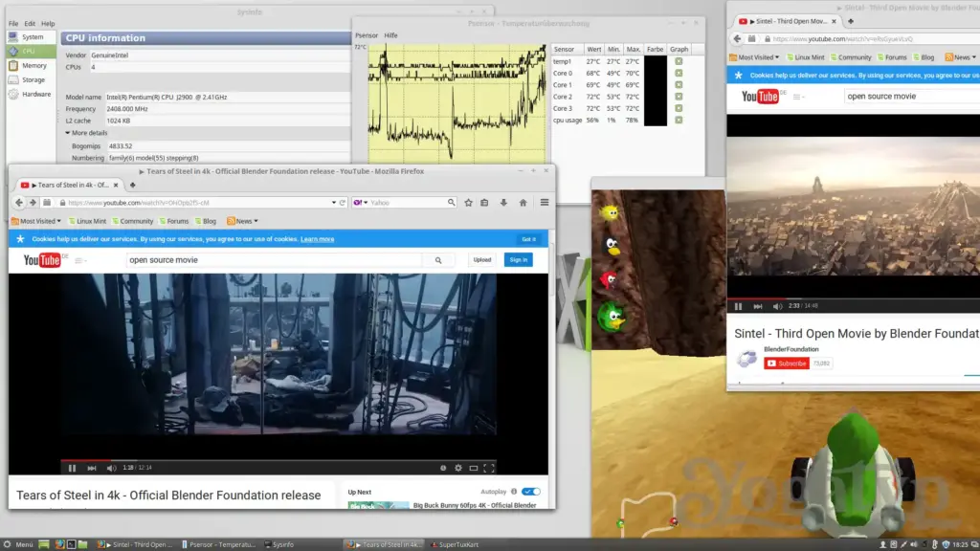Show bookmarks list icon in Tears of Steel window
This screenshot has height=551, width=980.
484,203
